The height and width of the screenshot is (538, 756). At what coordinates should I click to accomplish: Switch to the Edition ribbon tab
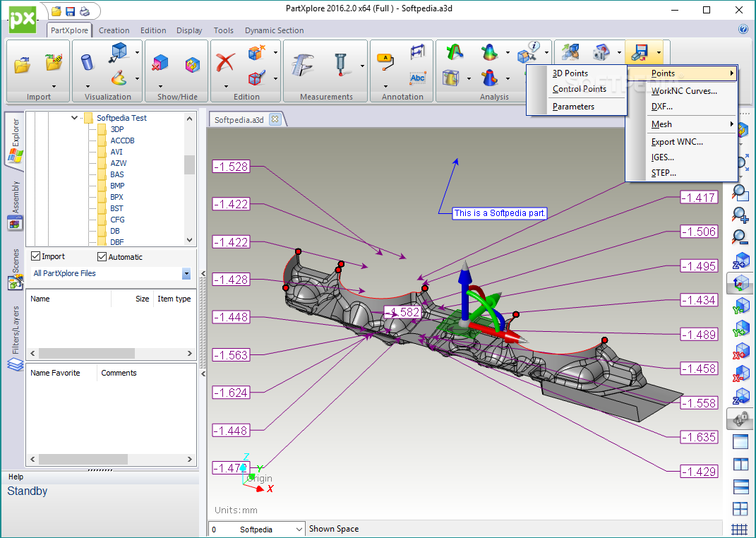[153, 30]
